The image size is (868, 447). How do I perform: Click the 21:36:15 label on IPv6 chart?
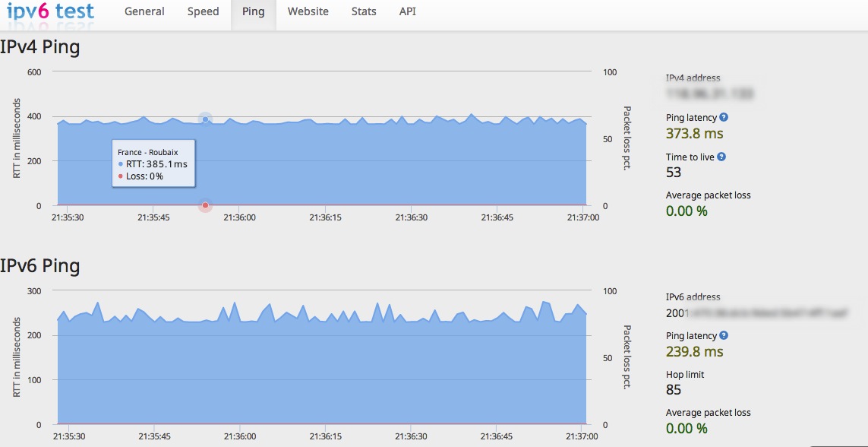click(x=325, y=436)
